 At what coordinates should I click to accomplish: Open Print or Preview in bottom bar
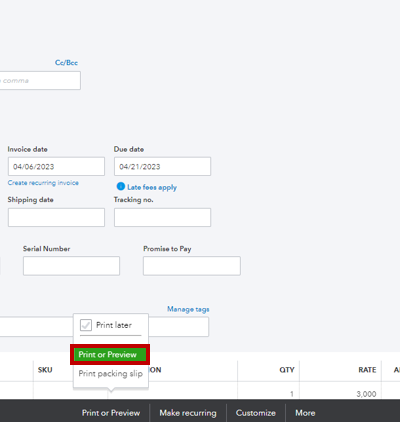(x=111, y=413)
